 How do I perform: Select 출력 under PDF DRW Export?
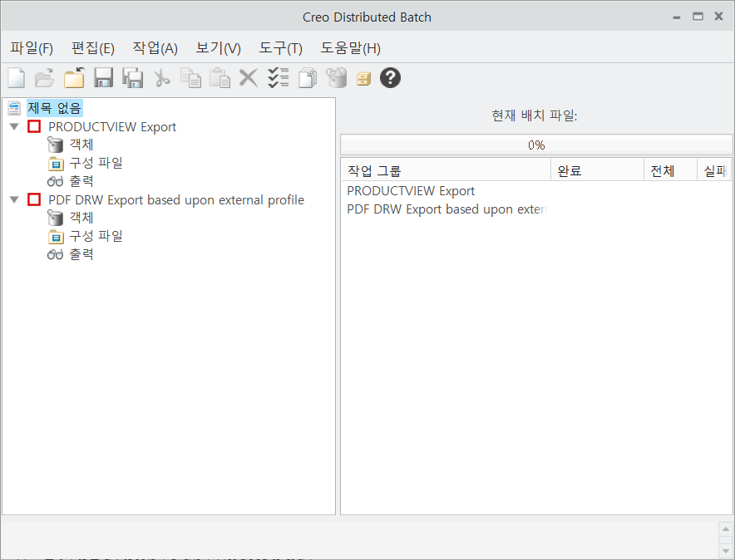81,254
